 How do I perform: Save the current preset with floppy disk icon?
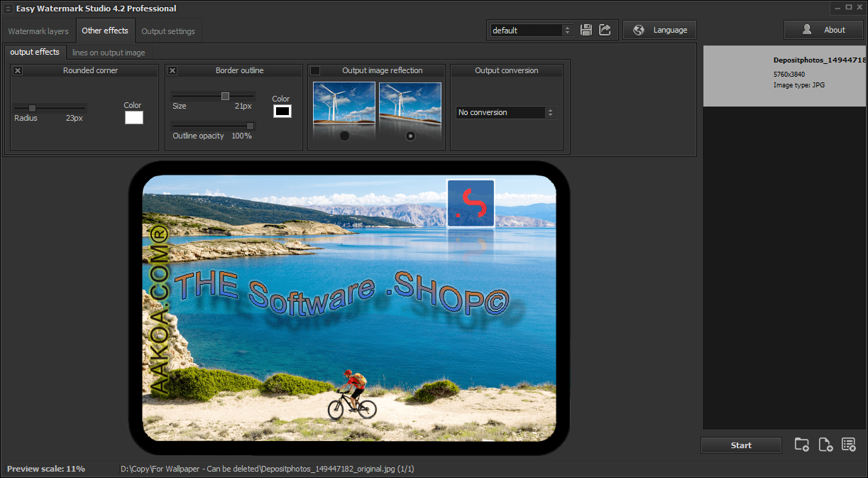(x=586, y=30)
